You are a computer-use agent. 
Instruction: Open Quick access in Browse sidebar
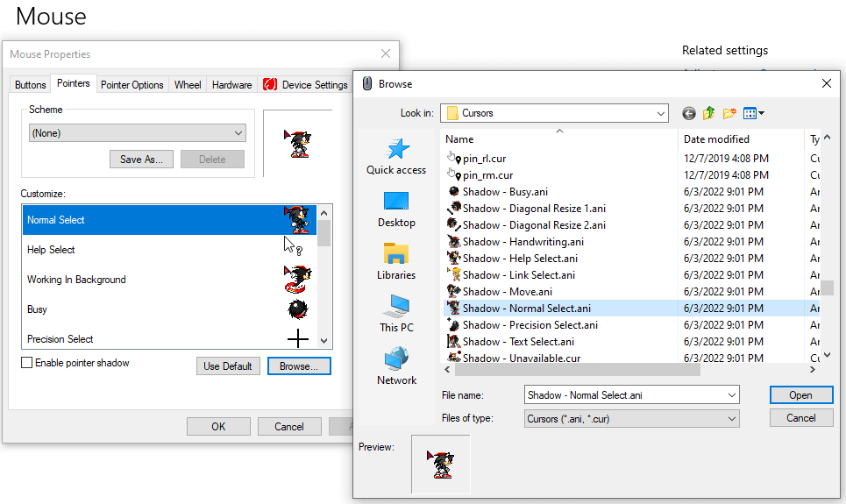pyautogui.click(x=396, y=157)
